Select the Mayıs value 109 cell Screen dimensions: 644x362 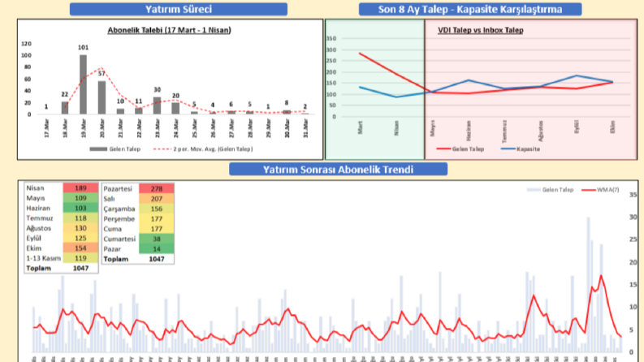point(80,198)
